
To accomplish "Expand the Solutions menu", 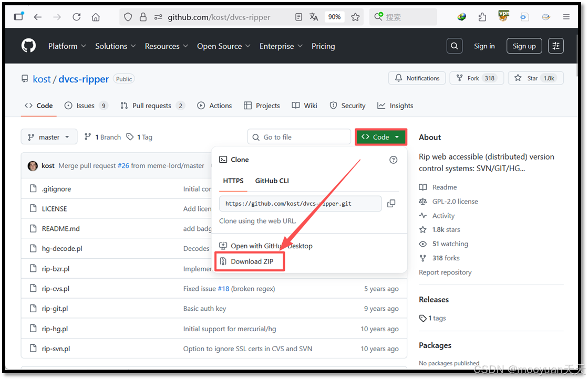I will pos(115,46).
